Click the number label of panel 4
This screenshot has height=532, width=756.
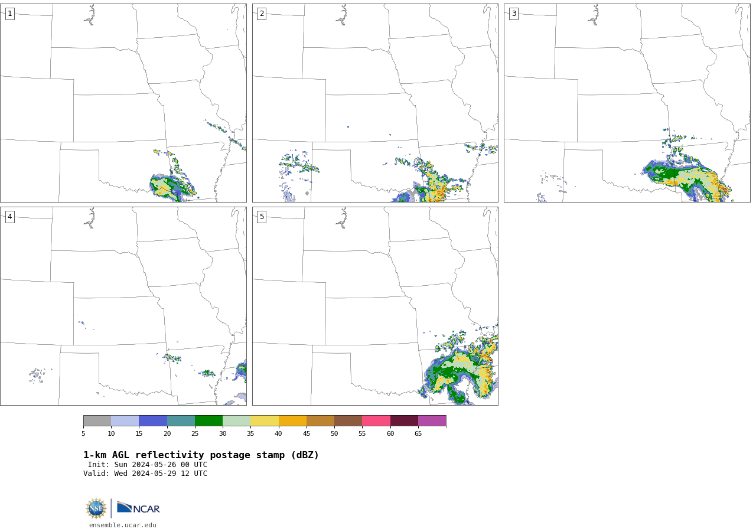(10, 217)
